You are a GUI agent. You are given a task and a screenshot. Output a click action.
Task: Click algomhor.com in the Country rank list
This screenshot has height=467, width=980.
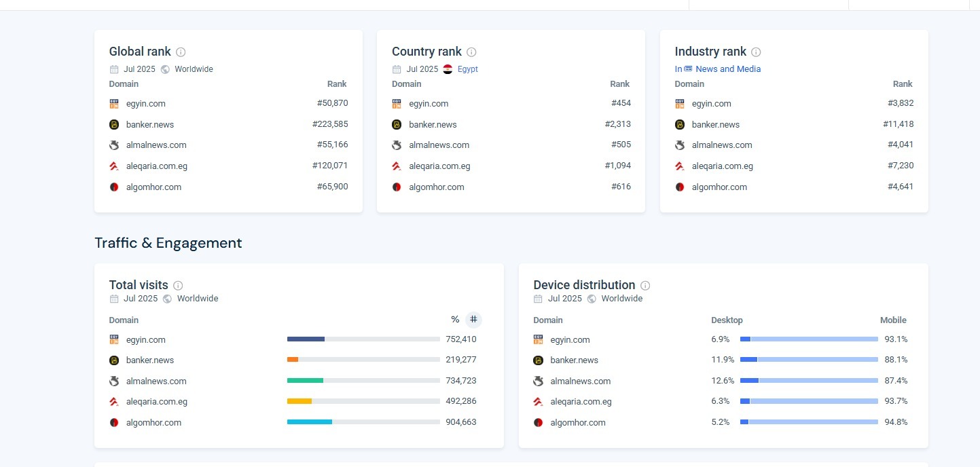click(437, 187)
